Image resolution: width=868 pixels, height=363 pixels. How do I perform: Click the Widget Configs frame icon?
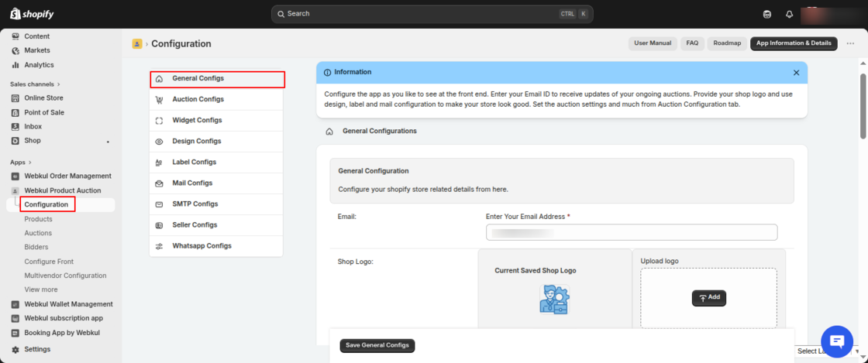coord(160,121)
